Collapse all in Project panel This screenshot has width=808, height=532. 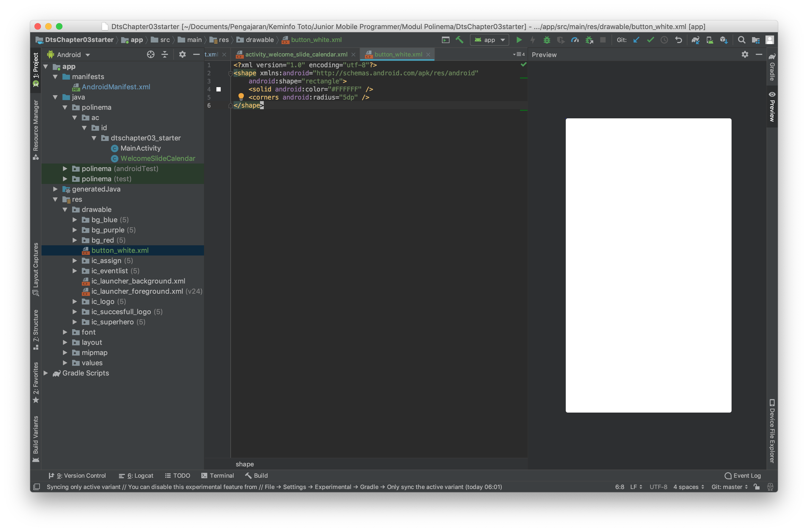click(x=165, y=55)
